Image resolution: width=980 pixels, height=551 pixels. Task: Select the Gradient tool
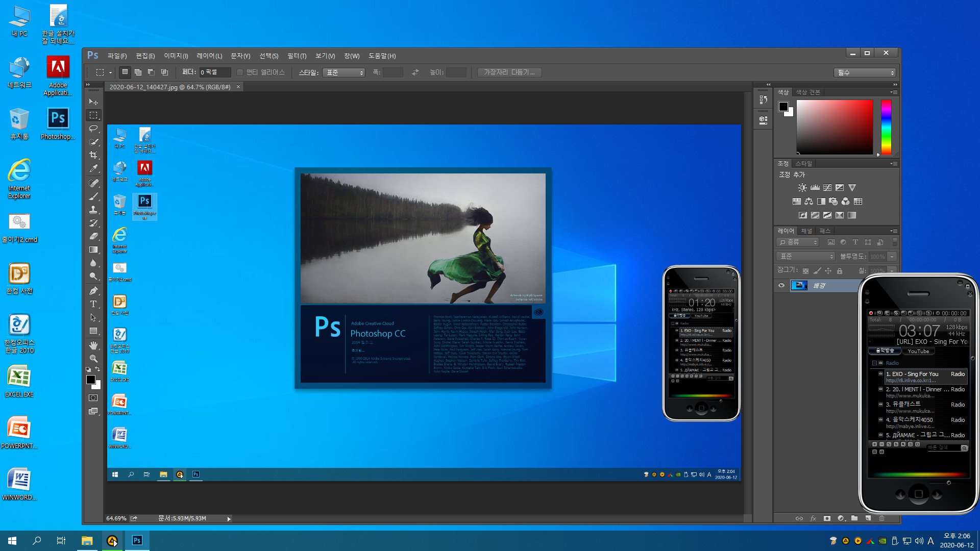(x=93, y=249)
